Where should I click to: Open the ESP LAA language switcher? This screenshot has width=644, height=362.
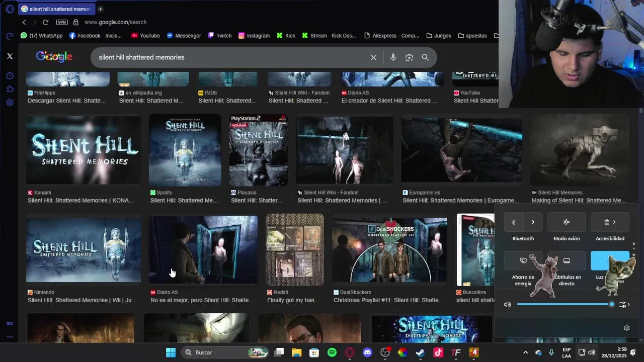click(567, 352)
